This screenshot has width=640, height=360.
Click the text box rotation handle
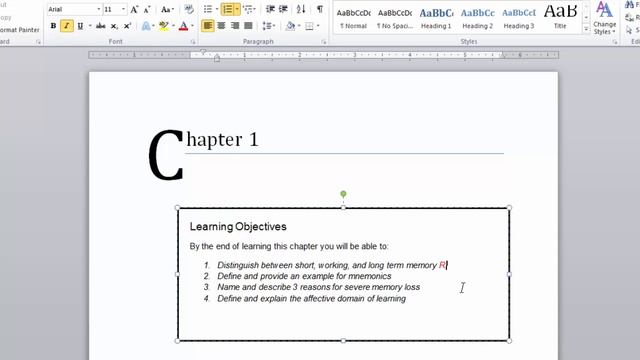tap(343, 193)
